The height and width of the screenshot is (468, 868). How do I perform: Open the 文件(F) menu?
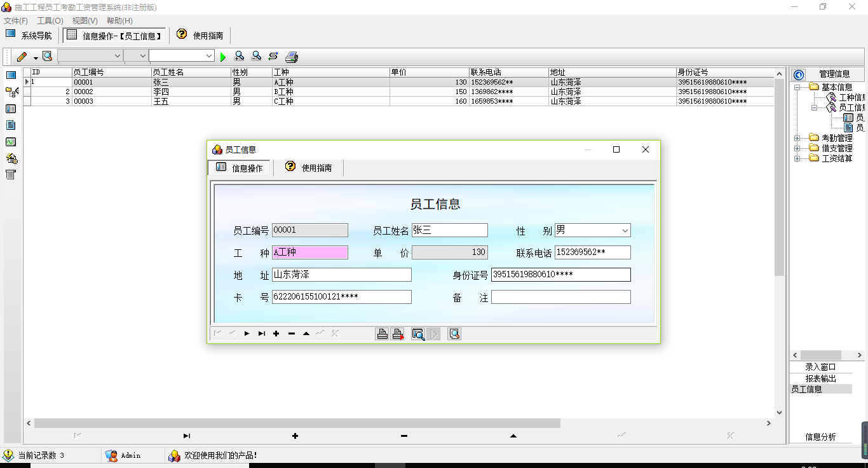pos(16,21)
